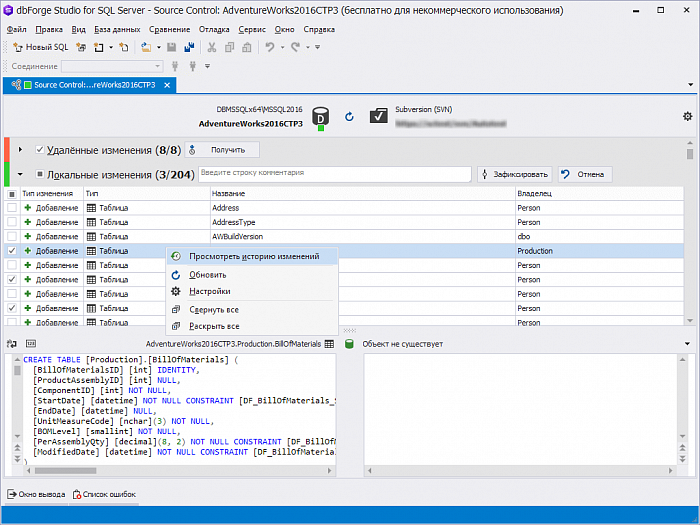Choose Обновить from context menu

tap(252, 275)
